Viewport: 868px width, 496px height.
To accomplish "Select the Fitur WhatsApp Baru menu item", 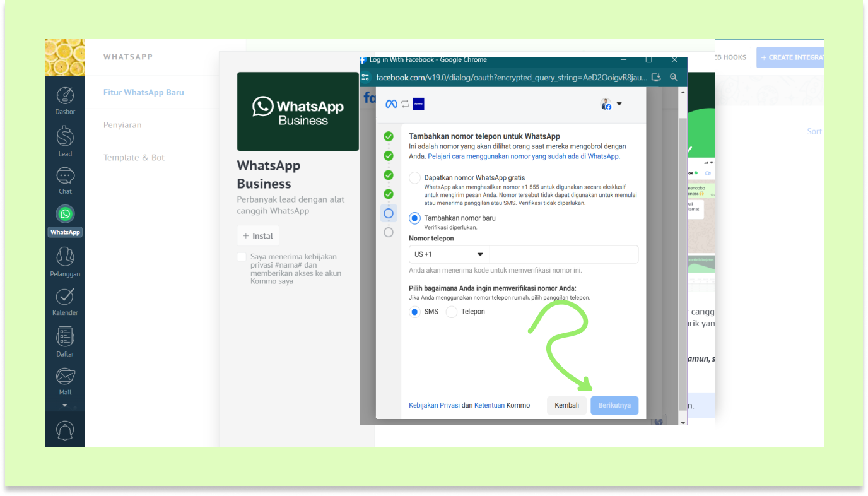I will tap(144, 92).
